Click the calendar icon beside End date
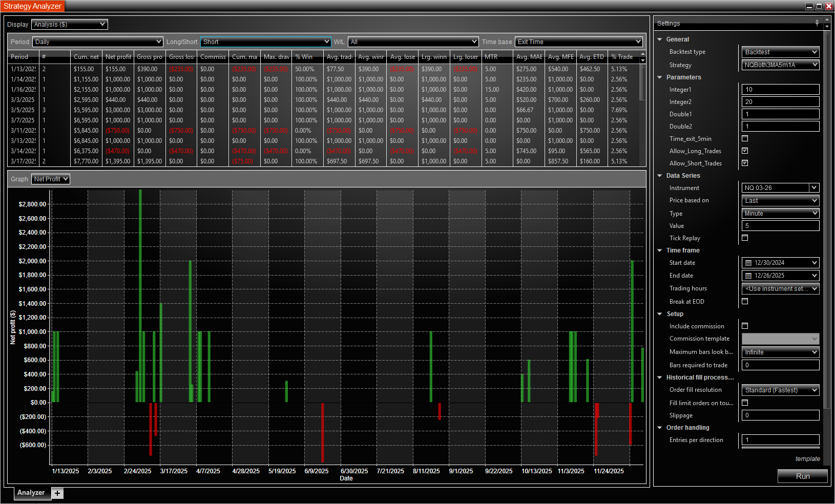Viewport: 835px width, 504px height. click(x=748, y=276)
